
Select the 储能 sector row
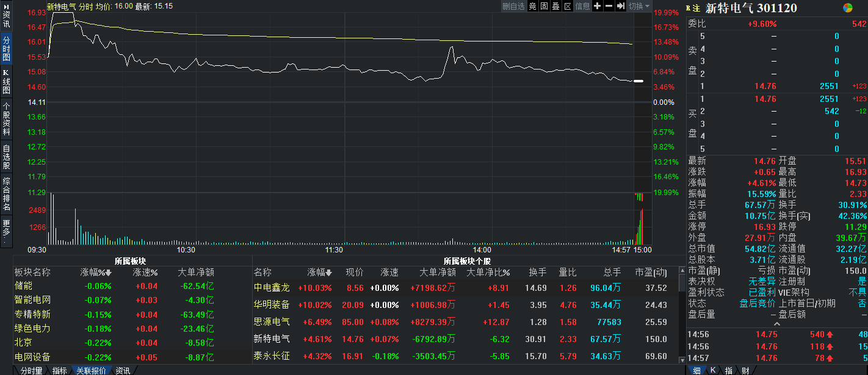(x=132, y=285)
